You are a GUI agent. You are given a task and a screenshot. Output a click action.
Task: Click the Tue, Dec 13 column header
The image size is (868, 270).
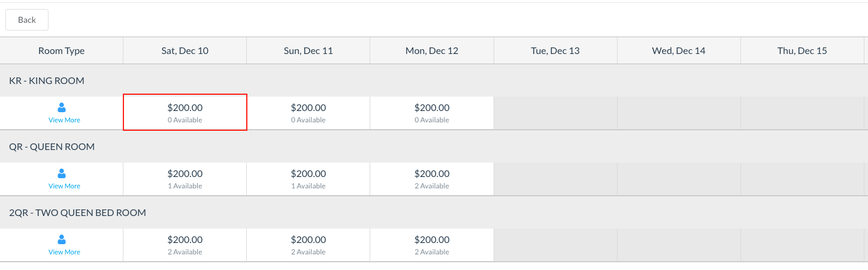click(x=555, y=50)
